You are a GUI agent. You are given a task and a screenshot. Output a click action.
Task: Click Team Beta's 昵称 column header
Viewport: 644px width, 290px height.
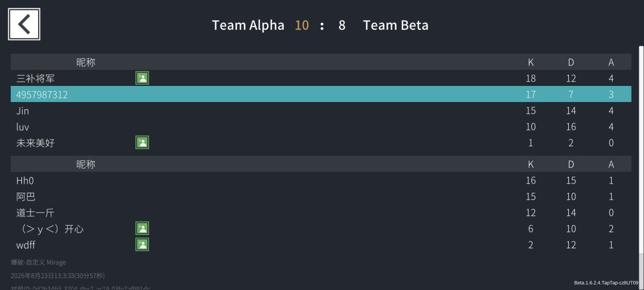85,164
